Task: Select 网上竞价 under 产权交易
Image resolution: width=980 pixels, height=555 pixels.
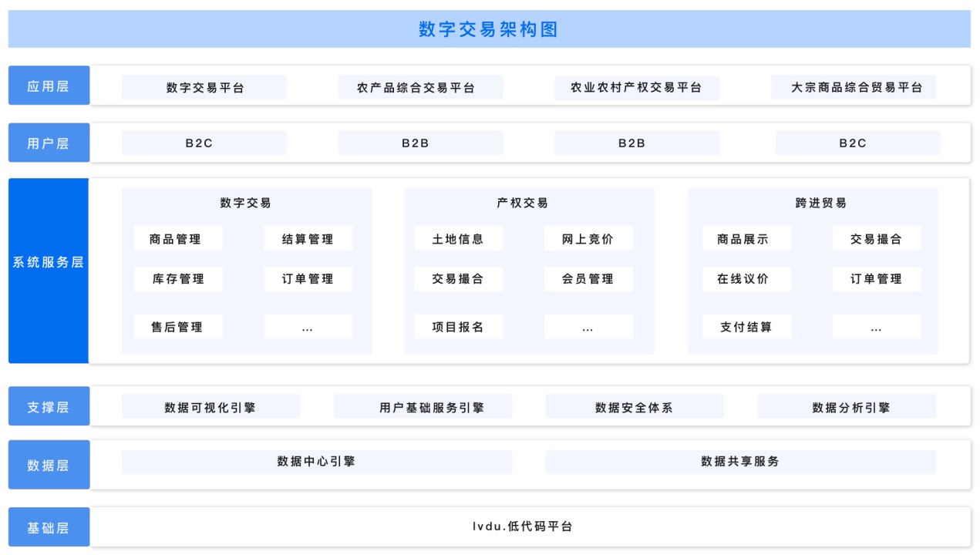Action: click(588, 238)
